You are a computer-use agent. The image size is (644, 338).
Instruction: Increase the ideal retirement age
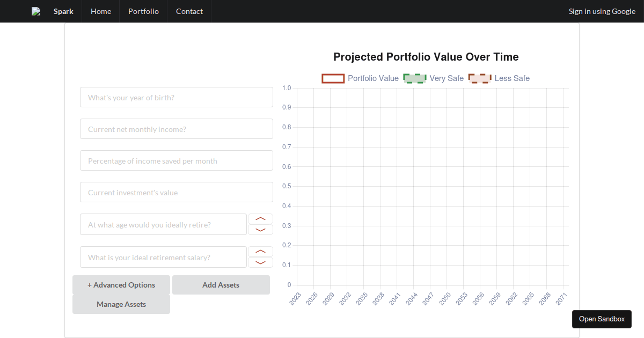[x=260, y=219]
